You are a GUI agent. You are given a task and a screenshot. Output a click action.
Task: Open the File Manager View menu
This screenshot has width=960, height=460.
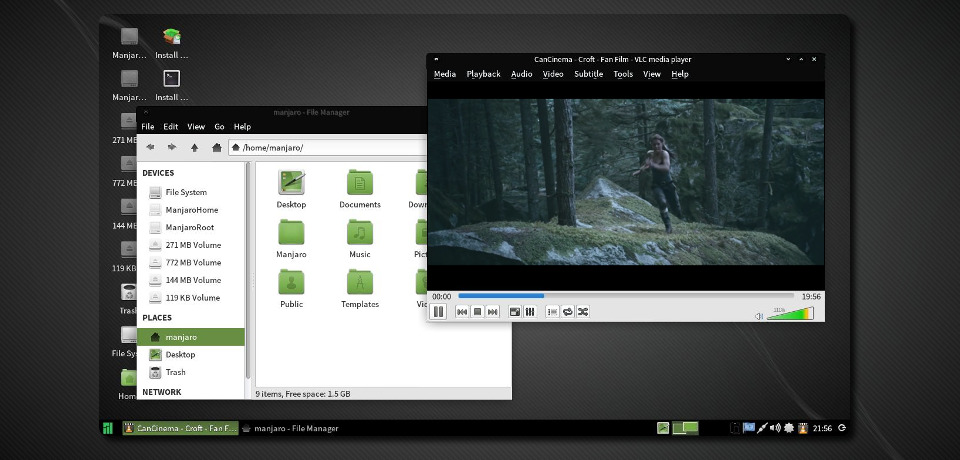pos(196,127)
